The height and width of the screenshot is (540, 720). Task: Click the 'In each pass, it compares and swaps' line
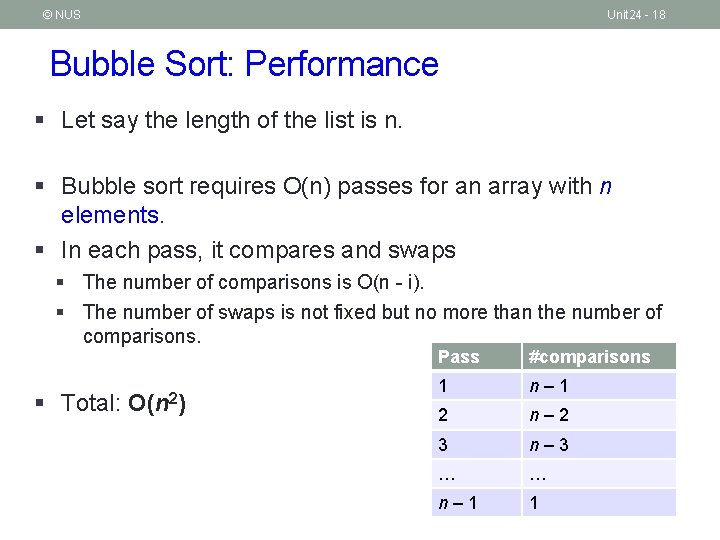[259, 251]
